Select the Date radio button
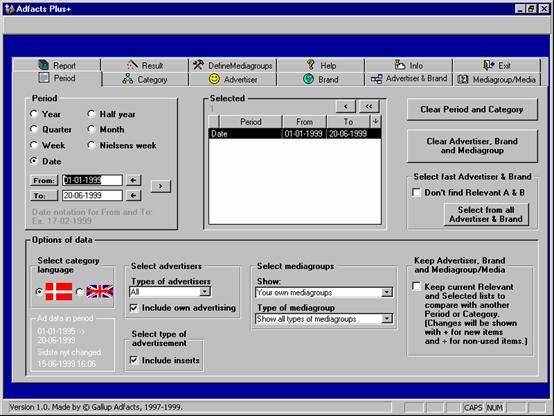 [x=34, y=161]
